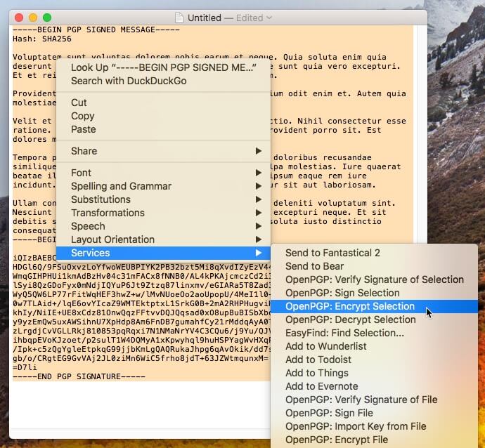Open the Transformations submenu
The height and width of the screenshot is (448, 485).
tap(163, 213)
